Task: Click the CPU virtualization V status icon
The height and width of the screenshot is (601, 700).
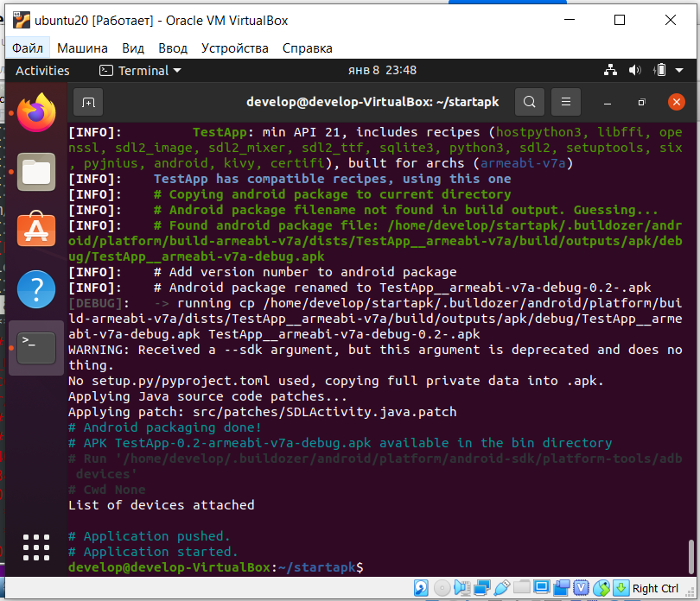Action: click(582, 588)
